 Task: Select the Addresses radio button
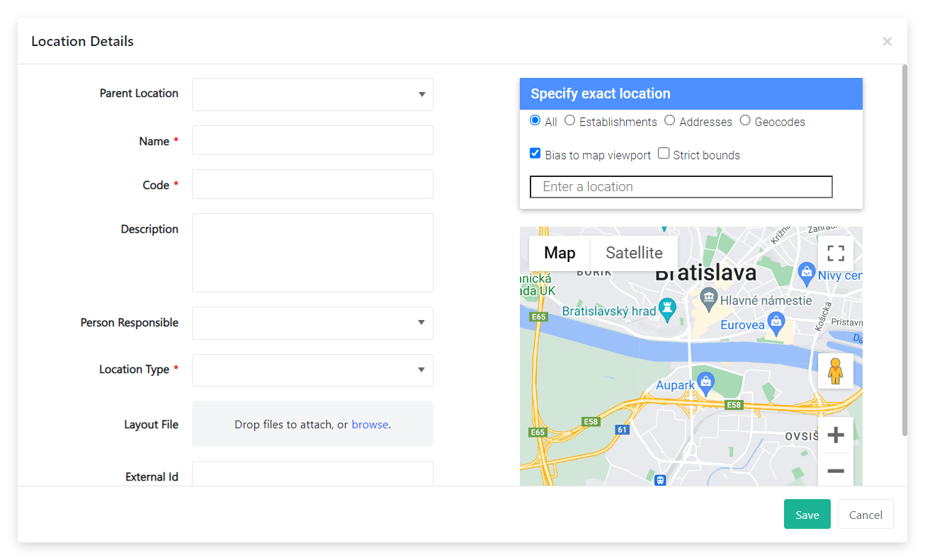[669, 121]
